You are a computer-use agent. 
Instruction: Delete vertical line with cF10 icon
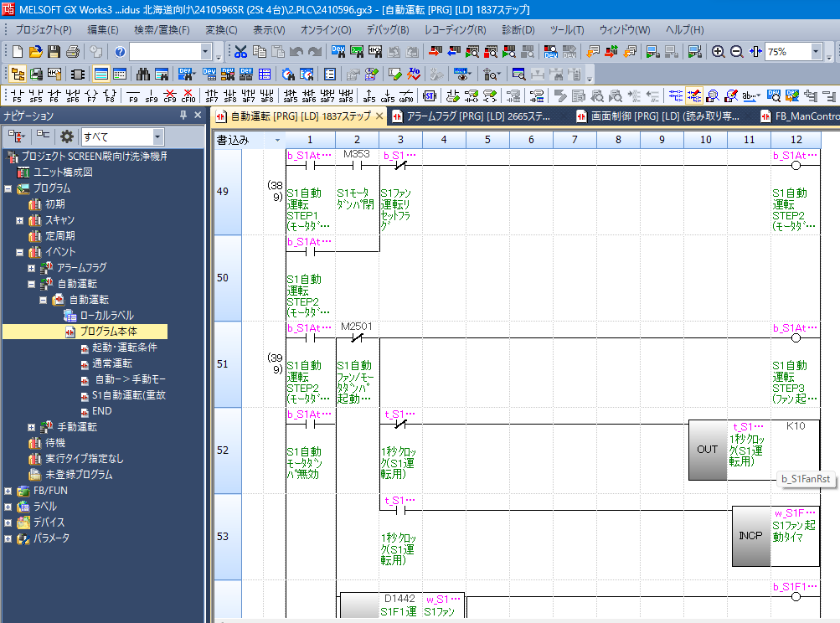click(188, 95)
